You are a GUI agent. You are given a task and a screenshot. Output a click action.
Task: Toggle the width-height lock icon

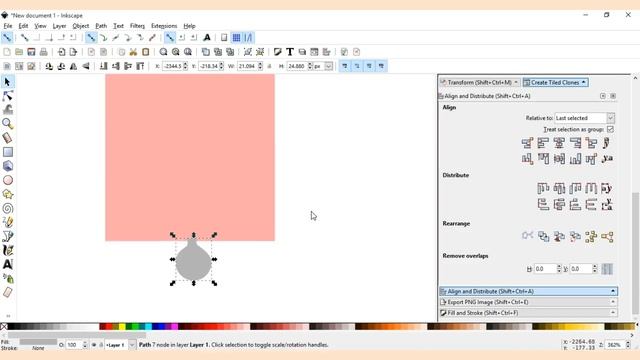(x=269, y=66)
